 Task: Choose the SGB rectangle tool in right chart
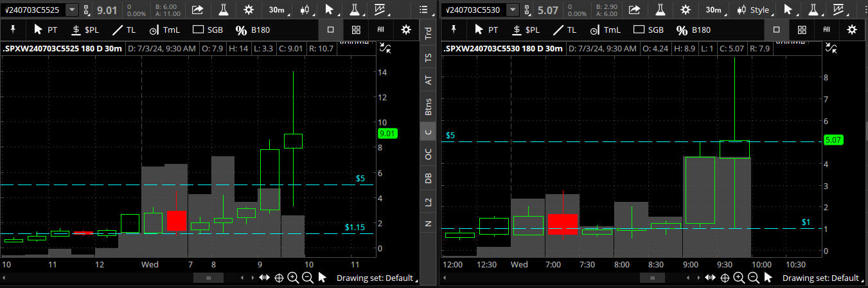pos(648,30)
